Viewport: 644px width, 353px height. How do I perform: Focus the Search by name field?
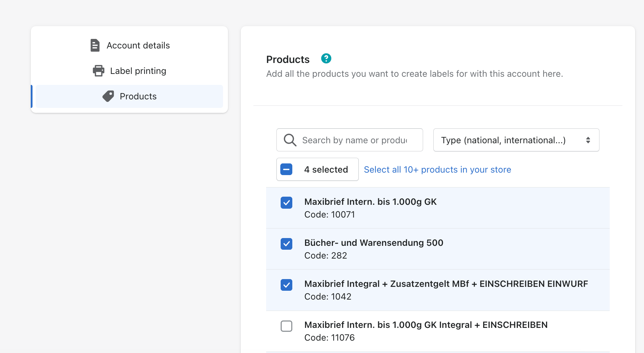[x=350, y=140]
